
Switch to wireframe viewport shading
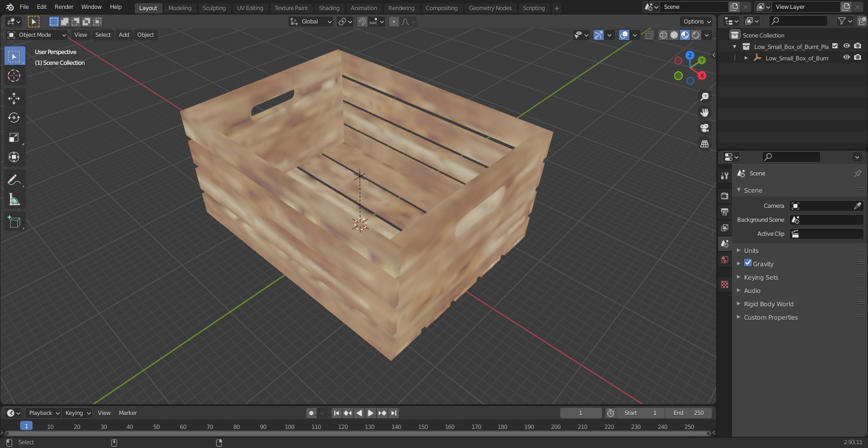663,35
